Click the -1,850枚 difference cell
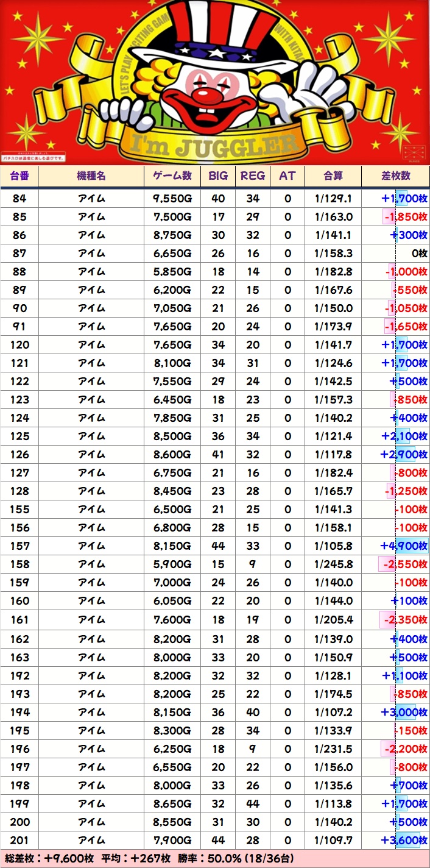Screen dimensions: 430x868 pyautogui.click(x=396, y=217)
